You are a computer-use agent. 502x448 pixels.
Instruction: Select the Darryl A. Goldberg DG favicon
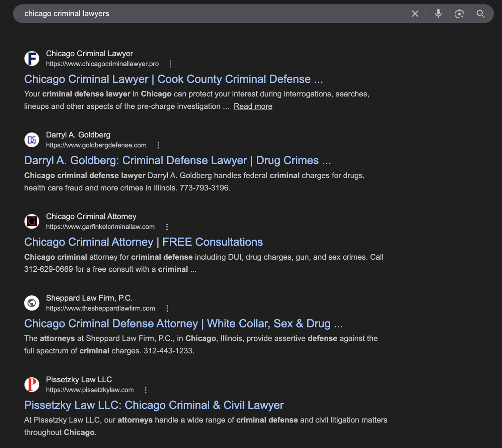[32, 140]
